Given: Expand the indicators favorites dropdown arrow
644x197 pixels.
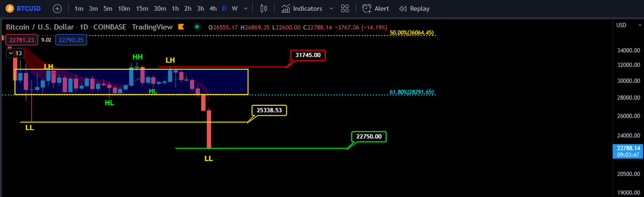Looking at the screenshot, I should click(x=331, y=9).
